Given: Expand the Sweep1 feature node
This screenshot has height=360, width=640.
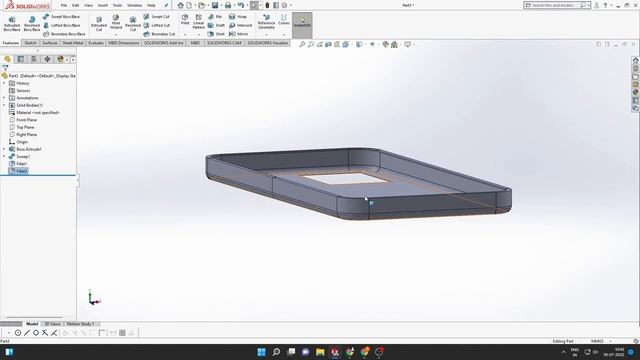Looking at the screenshot, I should [4, 156].
